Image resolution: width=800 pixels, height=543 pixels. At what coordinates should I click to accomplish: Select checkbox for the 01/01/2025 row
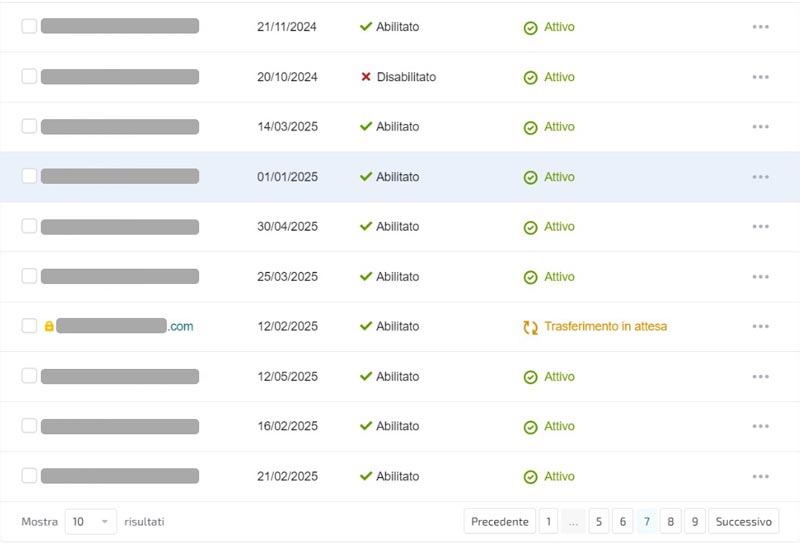(29, 176)
